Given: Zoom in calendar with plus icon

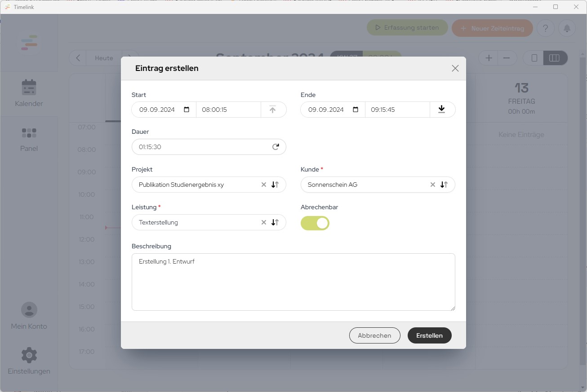Looking at the screenshot, I should (489, 58).
